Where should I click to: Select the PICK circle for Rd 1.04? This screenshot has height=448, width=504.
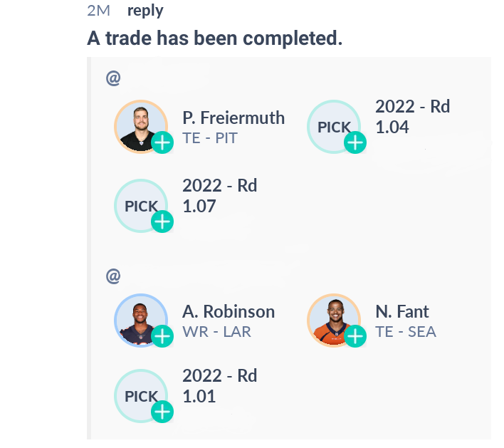point(334,127)
